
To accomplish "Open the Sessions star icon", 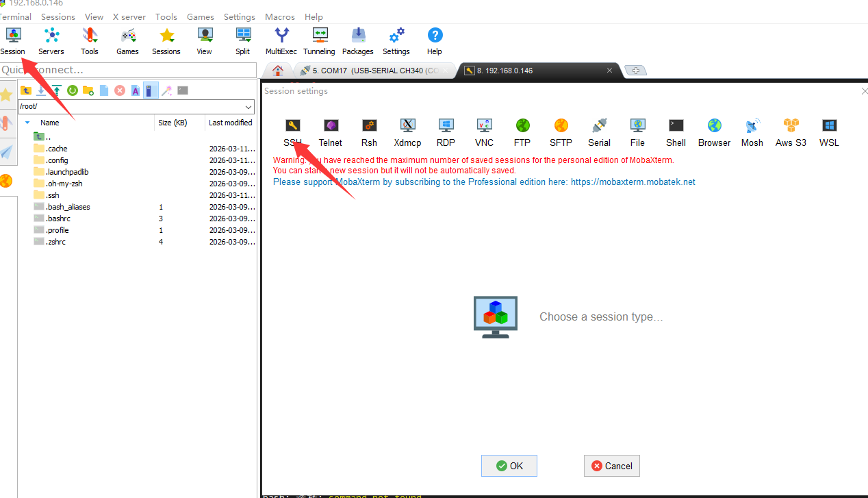I will pos(166,42).
